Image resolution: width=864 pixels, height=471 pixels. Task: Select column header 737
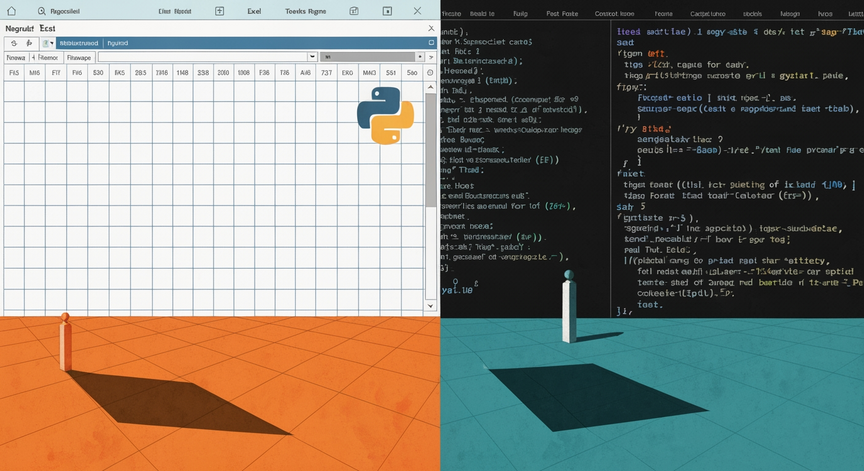(326, 73)
